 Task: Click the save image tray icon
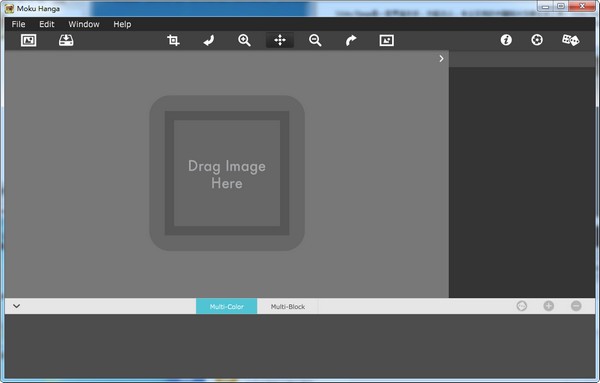[66, 40]
